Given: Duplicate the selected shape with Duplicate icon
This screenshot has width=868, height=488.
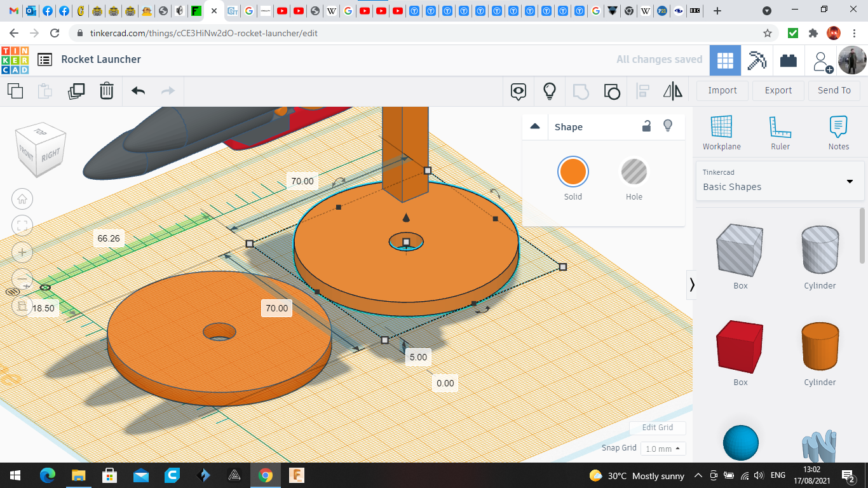Looking at the screenshot, I should (x=76, y=91).
